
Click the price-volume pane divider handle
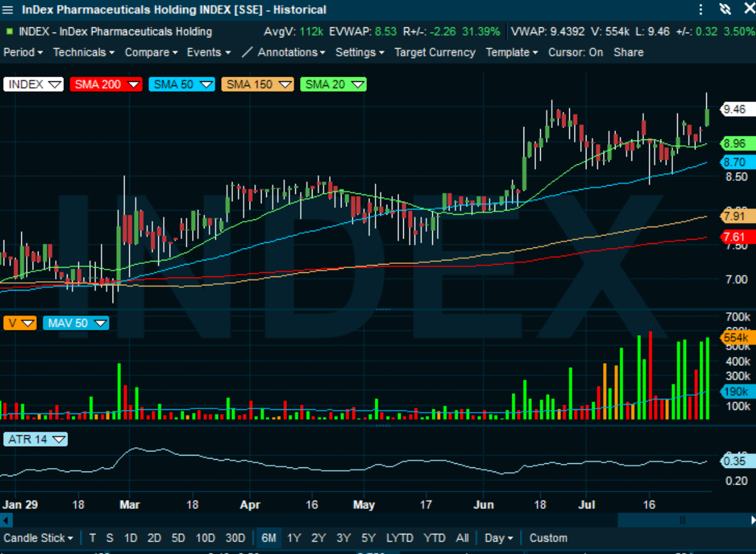pyautogui.click(x=385, y=309)
